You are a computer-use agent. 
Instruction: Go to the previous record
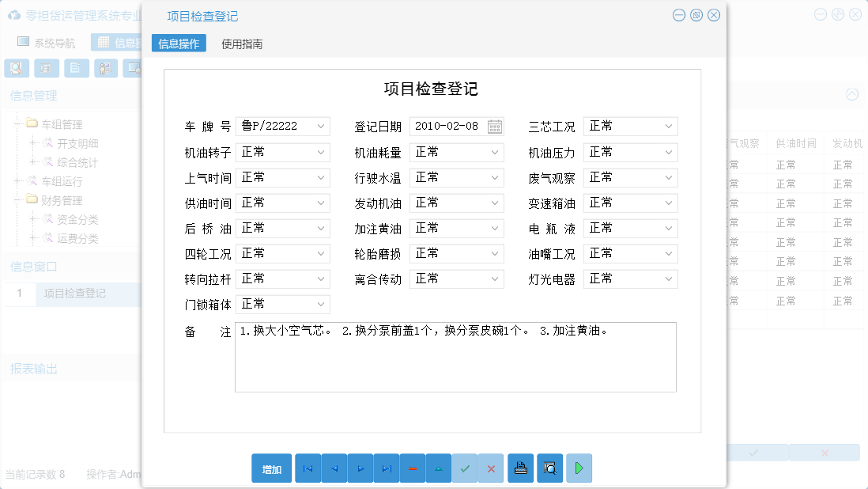pos(334,468)
